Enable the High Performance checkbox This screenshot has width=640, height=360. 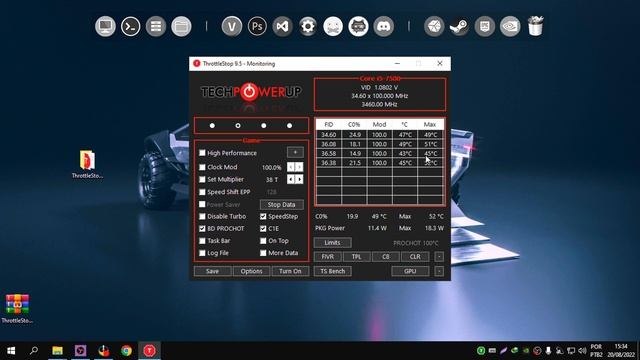(202, 153)
